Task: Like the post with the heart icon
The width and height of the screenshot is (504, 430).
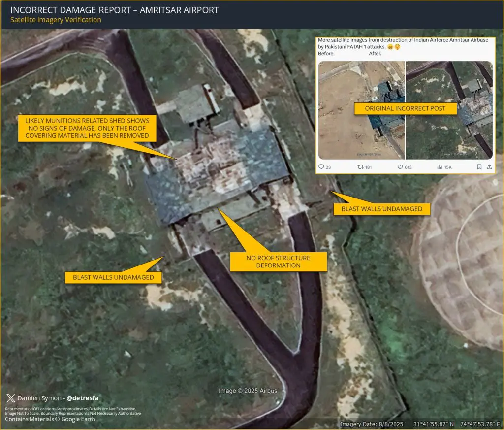Action: (x=401, y=167)
